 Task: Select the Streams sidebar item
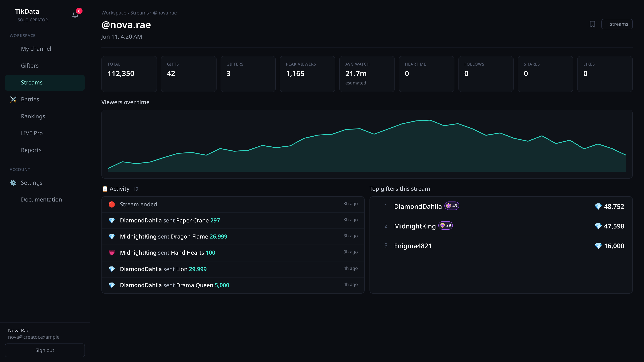[x=45, y=82]
